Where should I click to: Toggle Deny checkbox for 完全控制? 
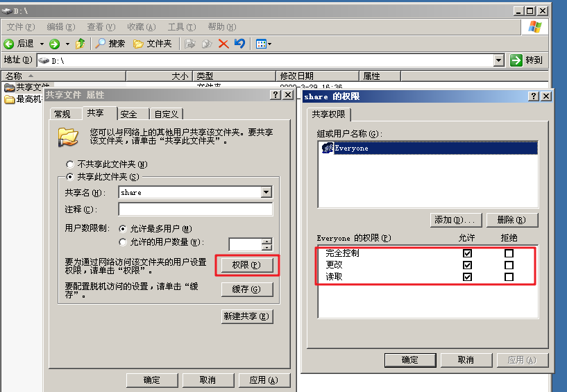coord(509,253)
